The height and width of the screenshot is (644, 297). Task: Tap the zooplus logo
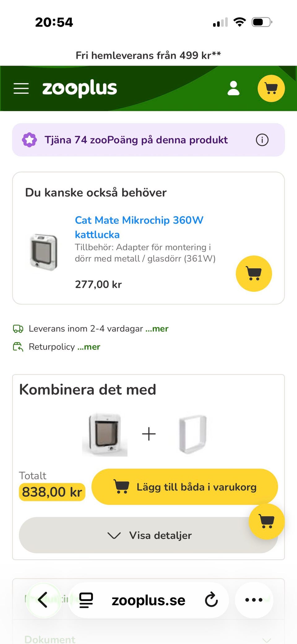tap(80, 89)
